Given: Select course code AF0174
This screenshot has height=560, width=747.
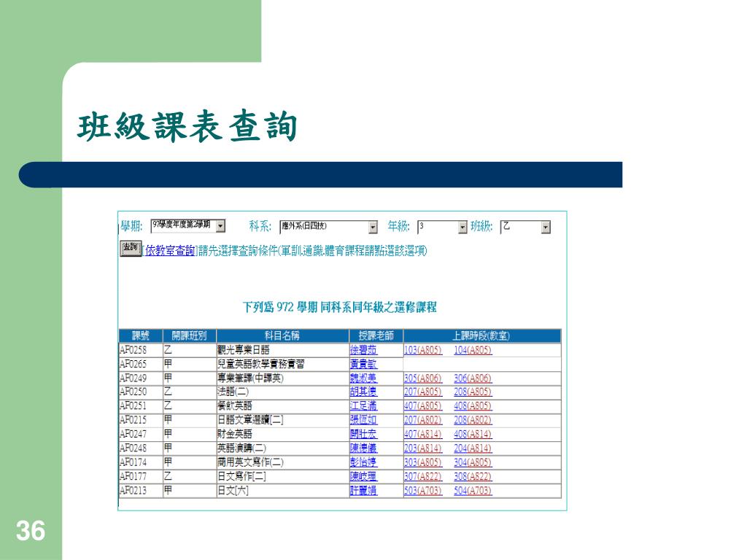Looking at the screenshot, I should (x=133, y=462).
